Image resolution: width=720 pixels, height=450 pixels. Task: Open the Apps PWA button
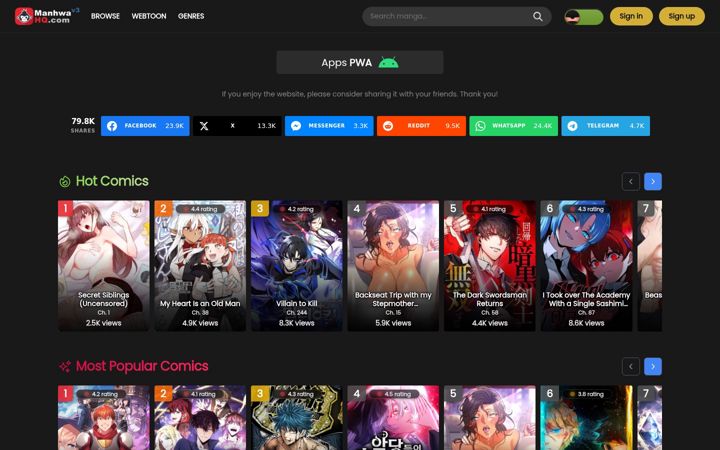[360, 62]
